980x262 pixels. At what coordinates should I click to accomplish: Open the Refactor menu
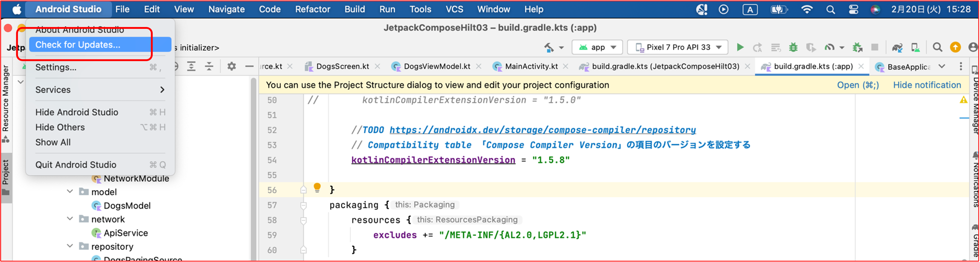[x=312, y=9]
